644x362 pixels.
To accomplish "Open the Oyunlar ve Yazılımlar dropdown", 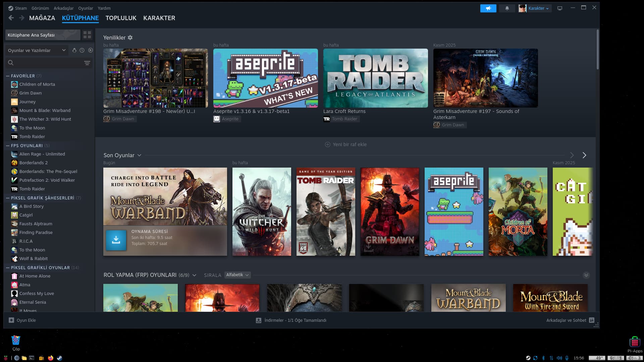I will coord(37,50).
